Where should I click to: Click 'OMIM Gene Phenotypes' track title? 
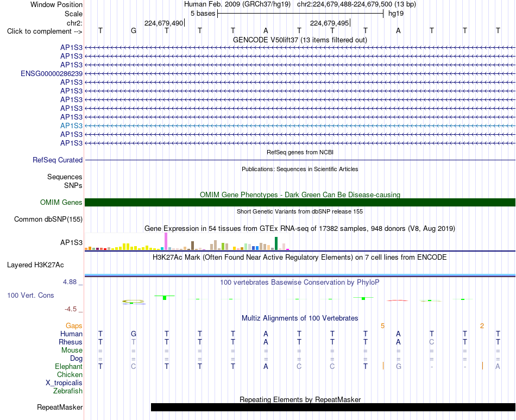(300, 195)
